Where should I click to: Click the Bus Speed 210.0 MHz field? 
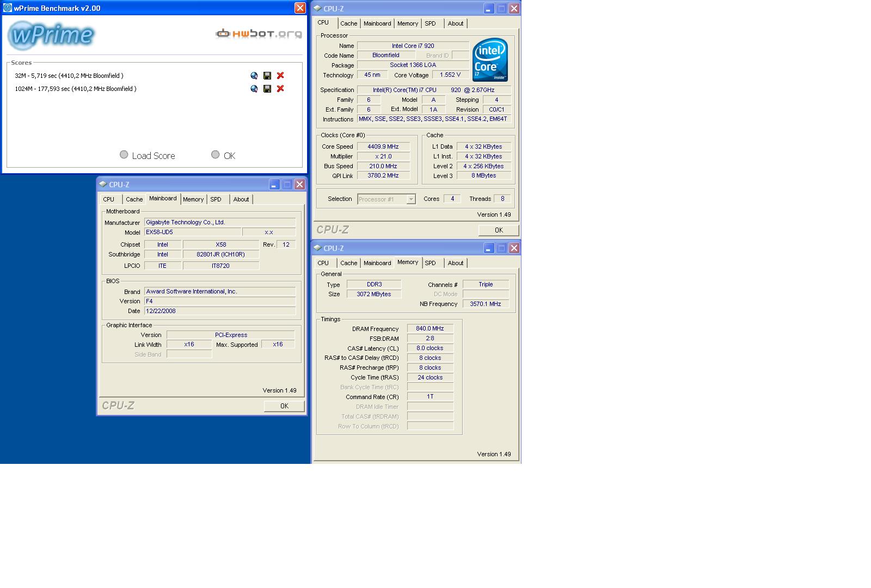pos(383,166)
